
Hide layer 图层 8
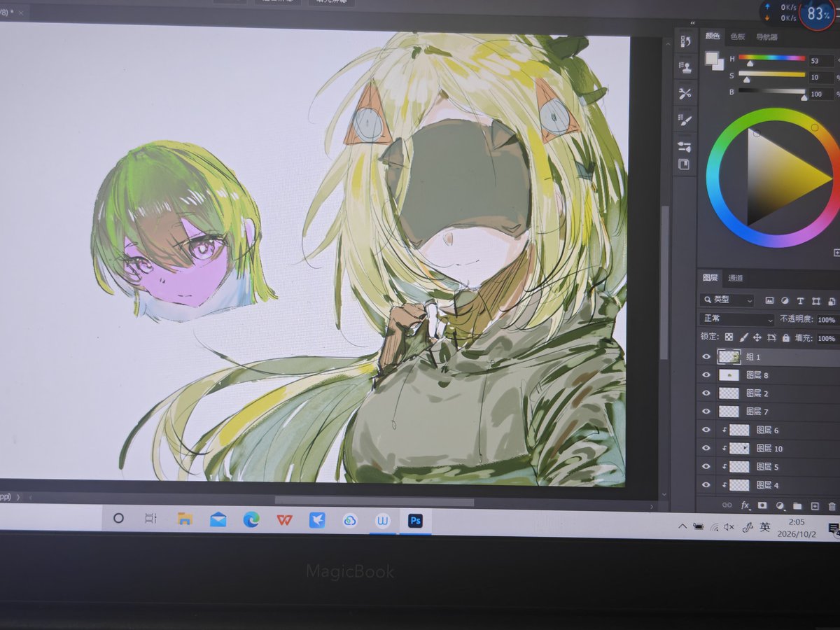[x=706, y=375]
